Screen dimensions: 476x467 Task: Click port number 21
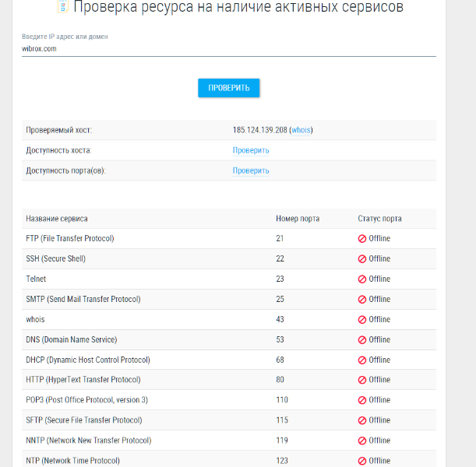280,238
